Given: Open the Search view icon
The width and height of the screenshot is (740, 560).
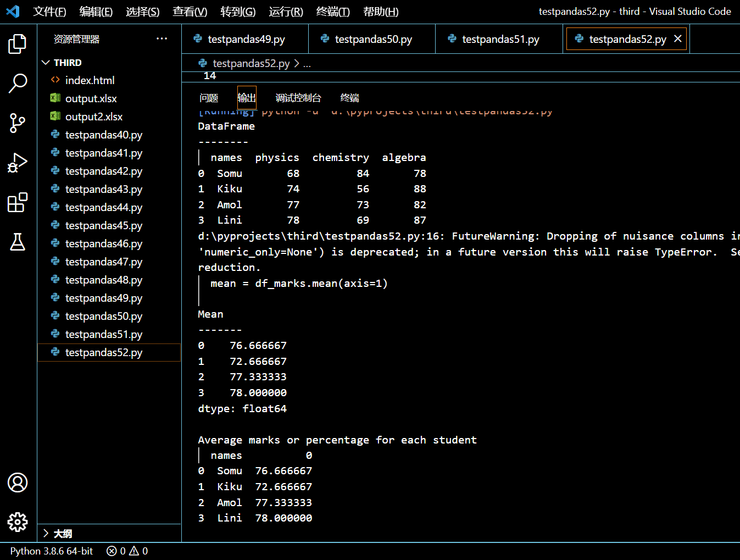Looking at the screenshot, I should 18,84.
